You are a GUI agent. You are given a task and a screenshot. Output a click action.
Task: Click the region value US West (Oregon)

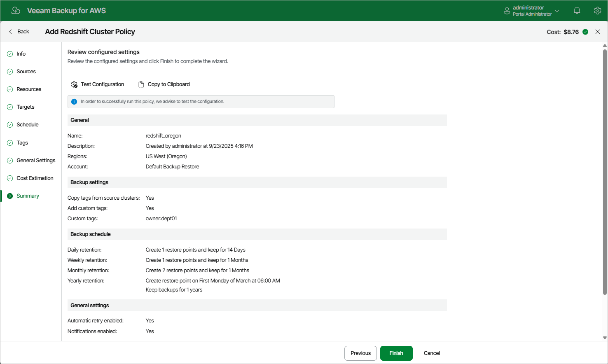[166, 156]
